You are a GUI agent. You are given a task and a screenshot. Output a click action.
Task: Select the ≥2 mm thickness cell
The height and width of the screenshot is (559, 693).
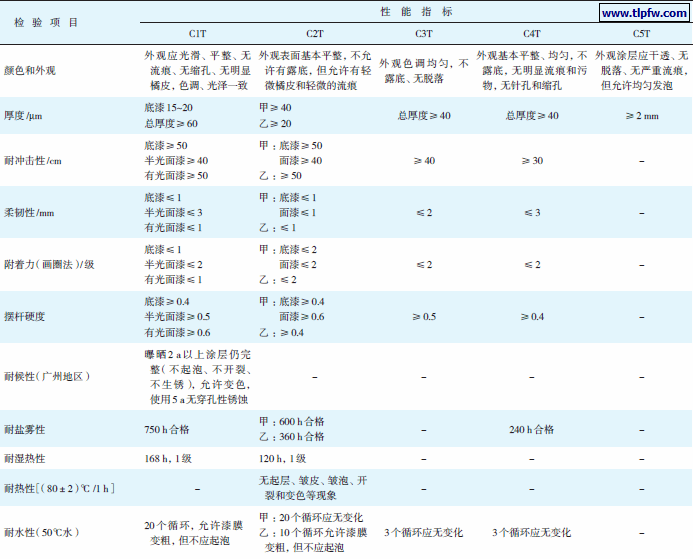pos(640,115)
